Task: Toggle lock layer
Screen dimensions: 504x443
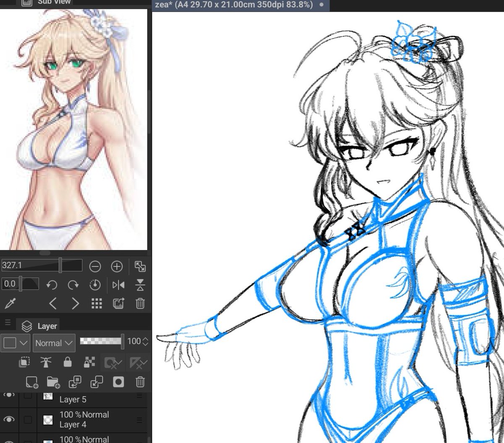Action: (x=67, y=361)
